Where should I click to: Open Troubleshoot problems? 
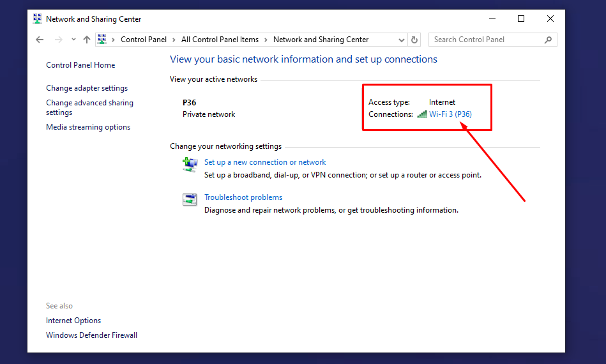pyautogui.click(x=243, y=197)
